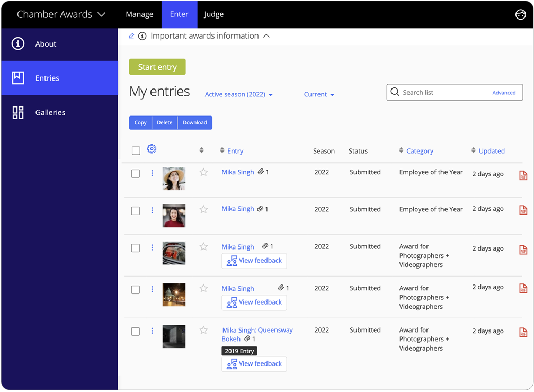Open the Galleries section in the sidebar
The height and width of the screenshot is (392, 534).
coord(50,112)
